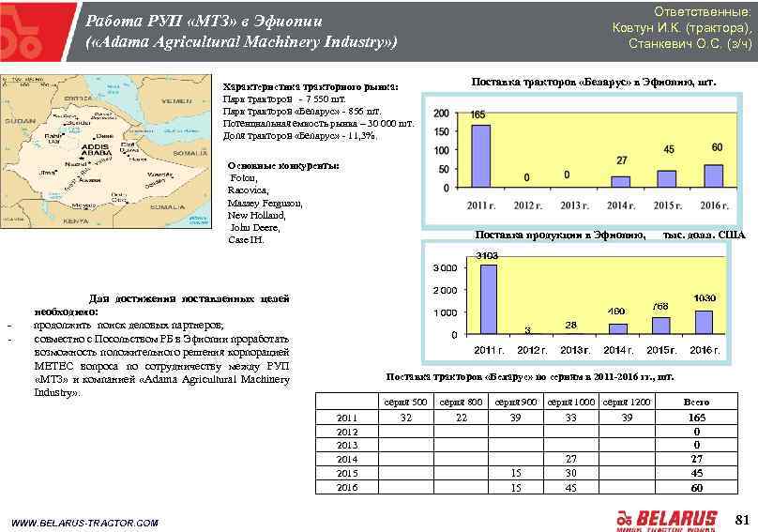The image size is (758, 532).
Task: Click the 'серия 900' column header
Action: coord(515,402)
